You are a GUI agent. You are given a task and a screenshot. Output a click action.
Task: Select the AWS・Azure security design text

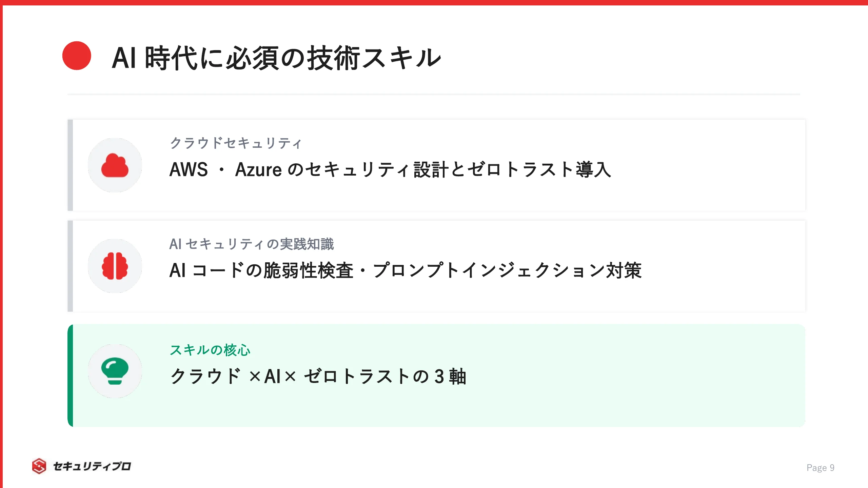[390, 169]
